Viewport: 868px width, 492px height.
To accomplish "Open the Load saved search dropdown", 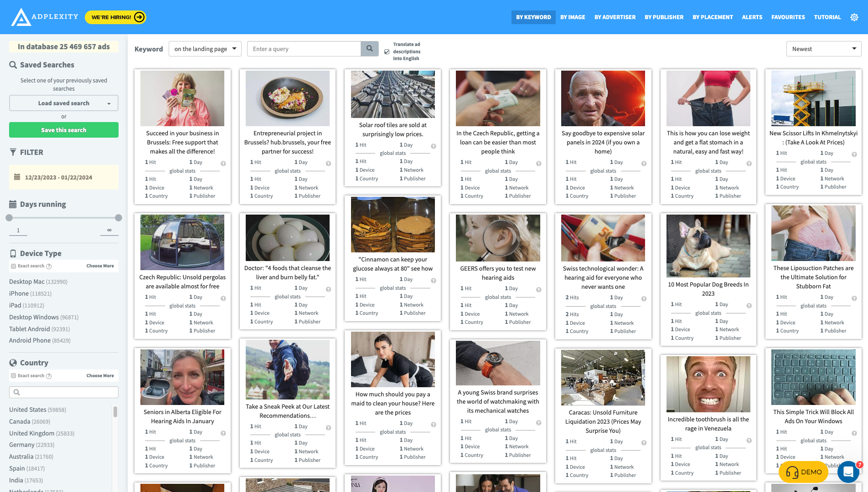I will pyautogui.click(x=64, y=103).
